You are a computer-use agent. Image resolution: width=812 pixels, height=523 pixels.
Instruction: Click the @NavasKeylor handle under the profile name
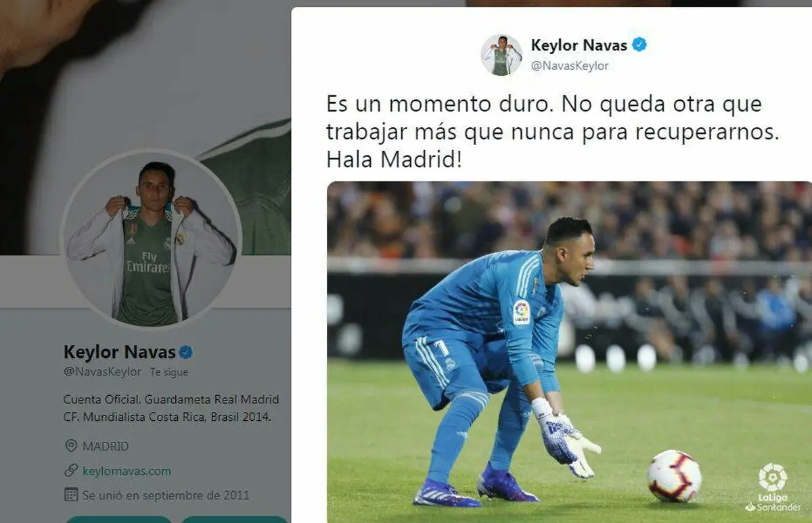coord(102,371)
